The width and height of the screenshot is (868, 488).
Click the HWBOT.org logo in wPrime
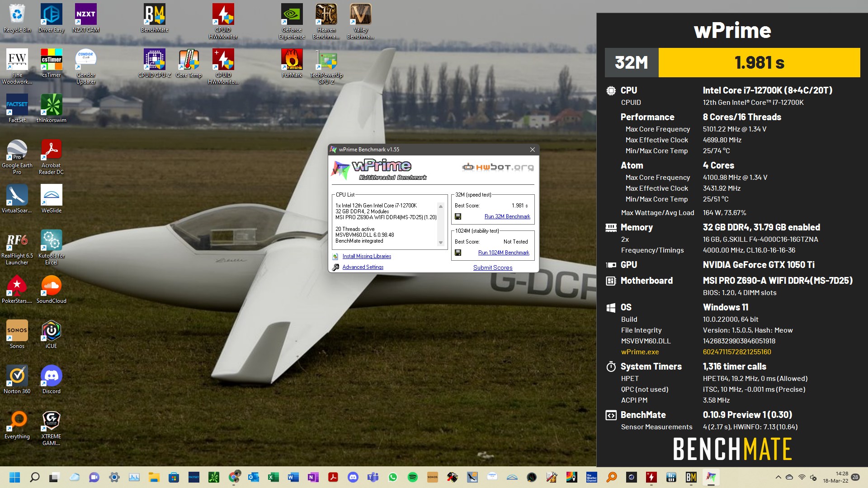[498, 167]
